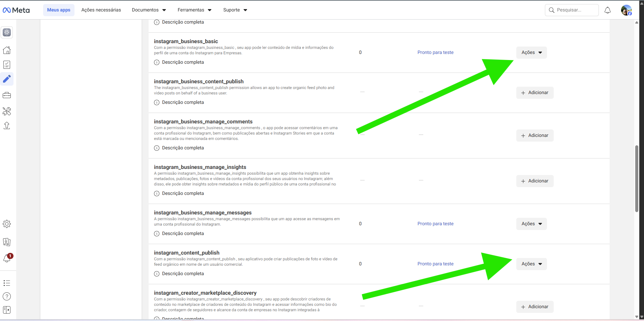Click the 0 count for instagram_content_publish
The height and width of the screenshot is (321, 644).
point(360,264)
